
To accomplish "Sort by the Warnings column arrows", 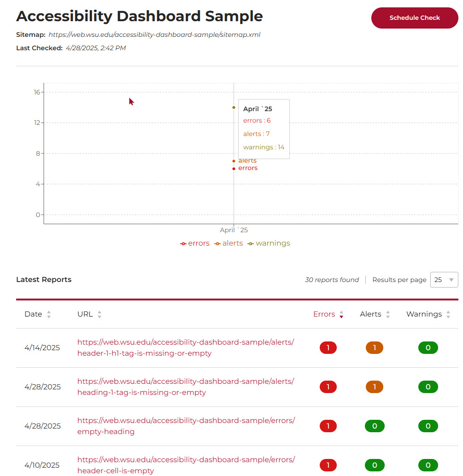I will (449, 314).
